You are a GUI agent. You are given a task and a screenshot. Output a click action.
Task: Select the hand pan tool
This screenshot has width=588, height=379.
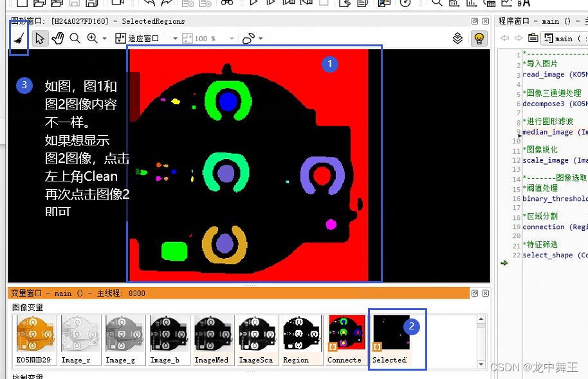click(x=59, y=38)
